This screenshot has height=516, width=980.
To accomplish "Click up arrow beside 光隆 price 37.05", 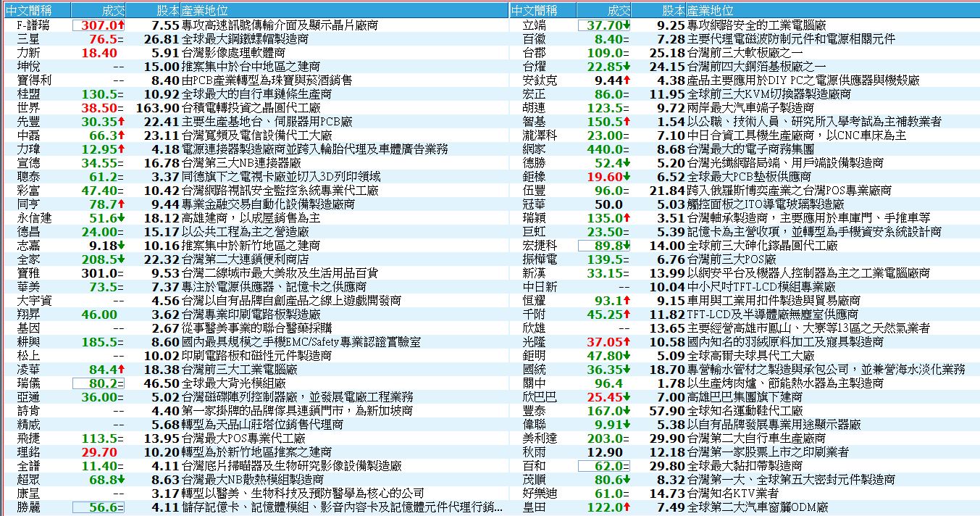I will (627, 342).
